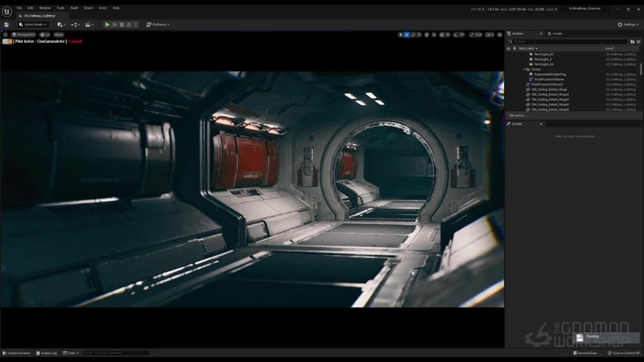The height and width of the screenshot is (362, 644).
Task: Collapse the Scene folder in Outliner
Action: 523,69
